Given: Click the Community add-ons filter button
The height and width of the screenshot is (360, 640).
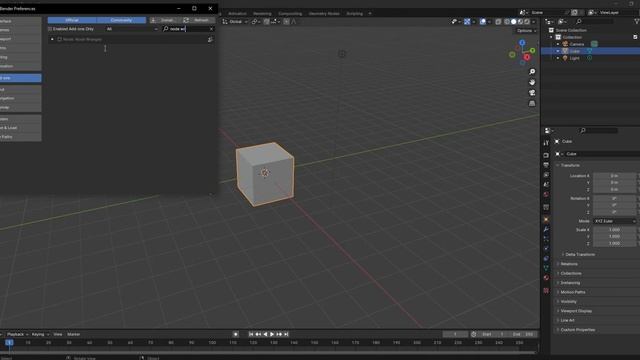Looking at the screenshot, I should coord(121,20).
